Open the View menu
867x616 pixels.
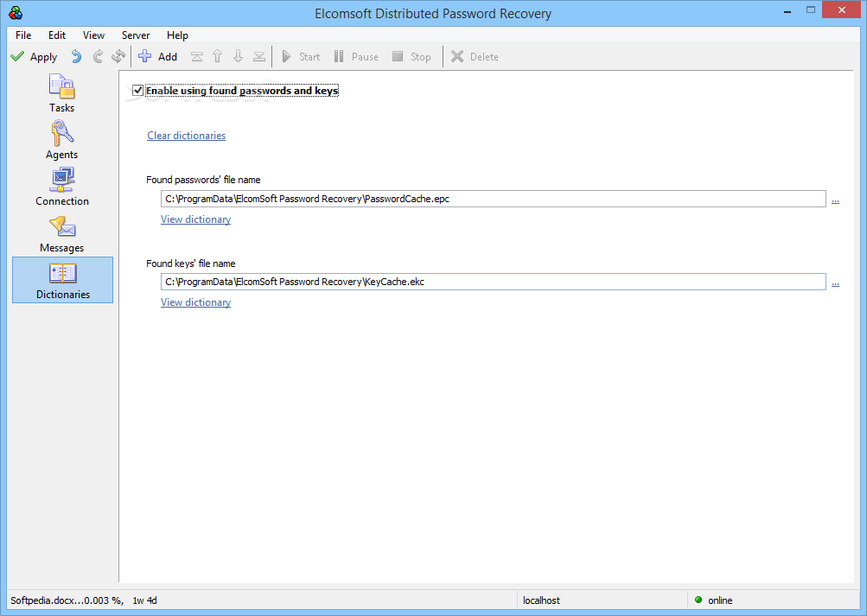pos(93,35)
